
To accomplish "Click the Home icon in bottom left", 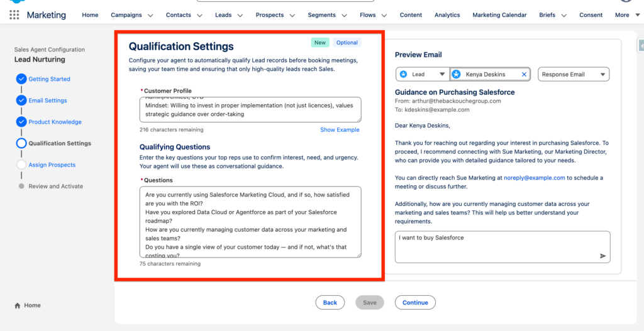I will click(18, 305).
